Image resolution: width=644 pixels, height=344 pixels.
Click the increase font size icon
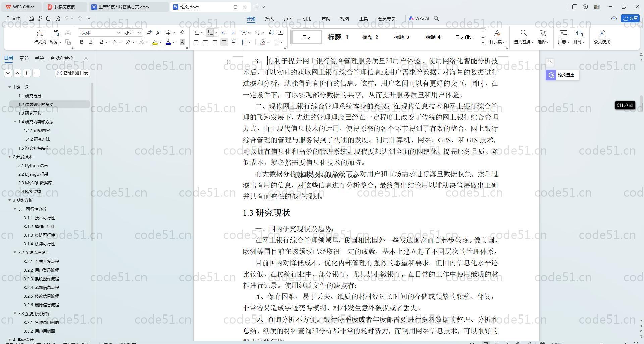(x=149, y=33)
